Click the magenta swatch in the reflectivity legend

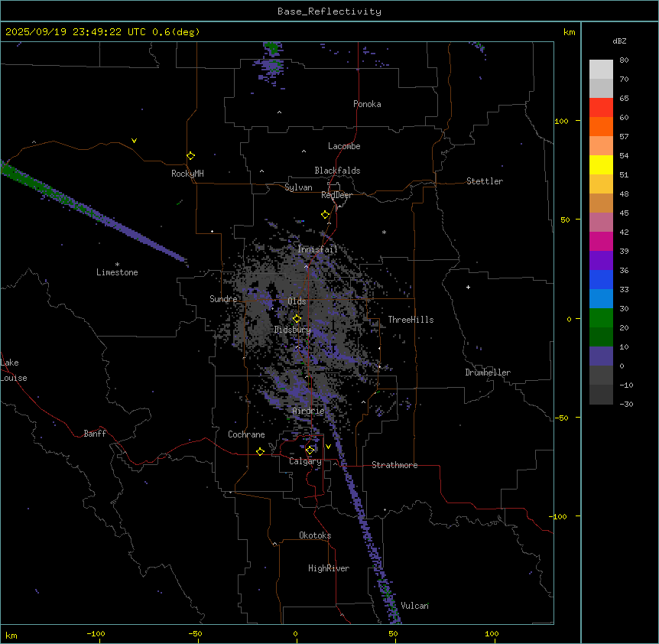(601, 241)
